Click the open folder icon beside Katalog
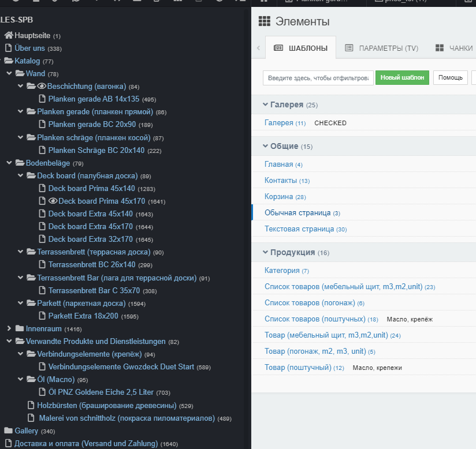The image size is (476, 449). point(9,61)
